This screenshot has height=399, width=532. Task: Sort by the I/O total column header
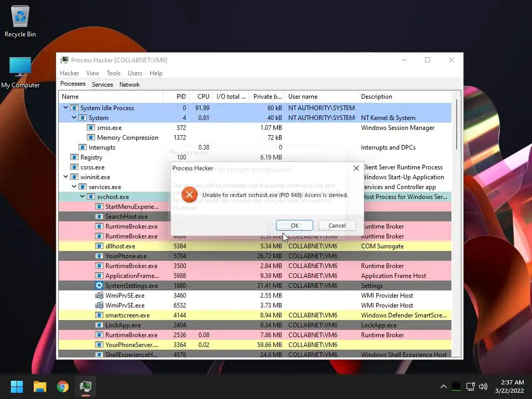pos(230,96)
